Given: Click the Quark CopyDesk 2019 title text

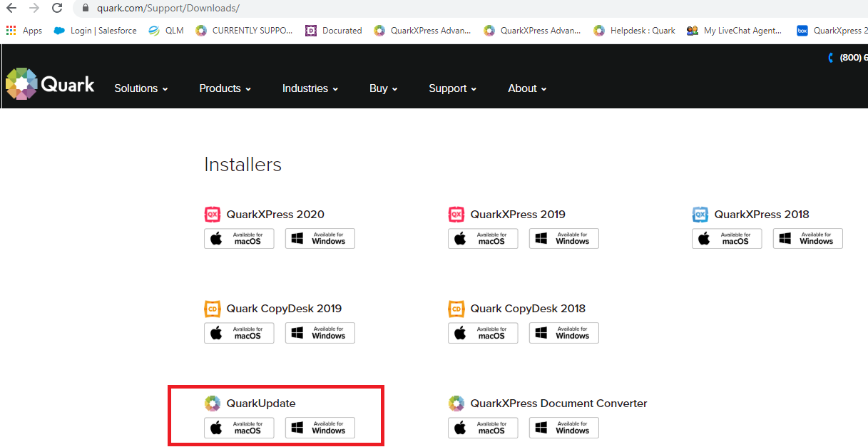Looking at the screenshot, I should coord(284,309).
